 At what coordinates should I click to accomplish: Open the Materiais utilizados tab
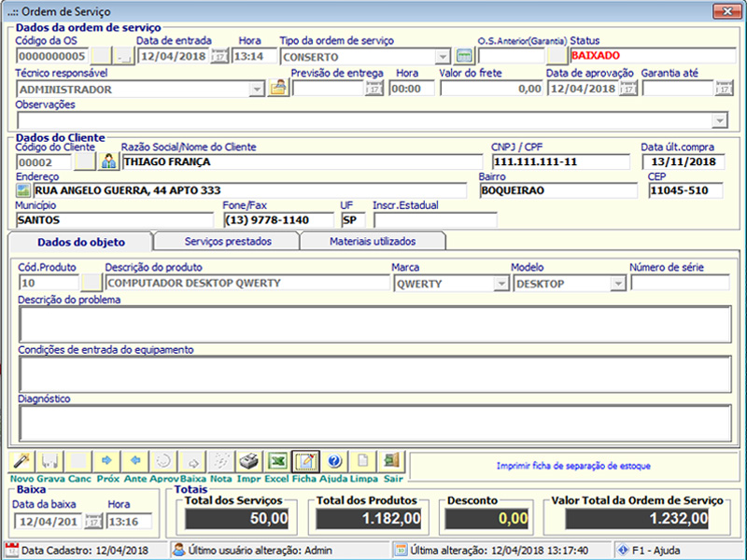[x=373, y=241]
